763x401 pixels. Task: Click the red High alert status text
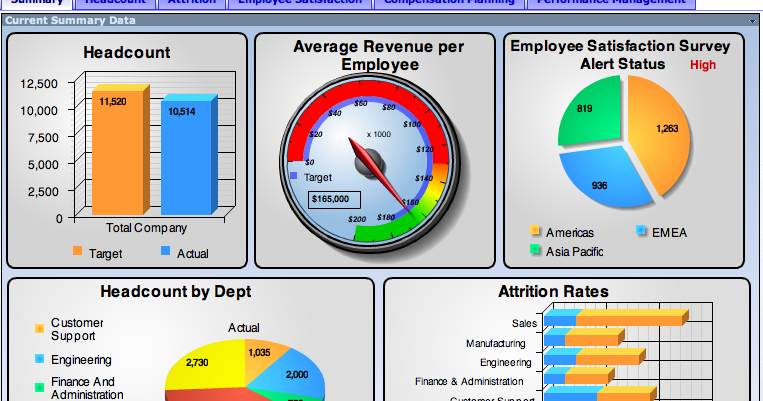tap(703, 65)
